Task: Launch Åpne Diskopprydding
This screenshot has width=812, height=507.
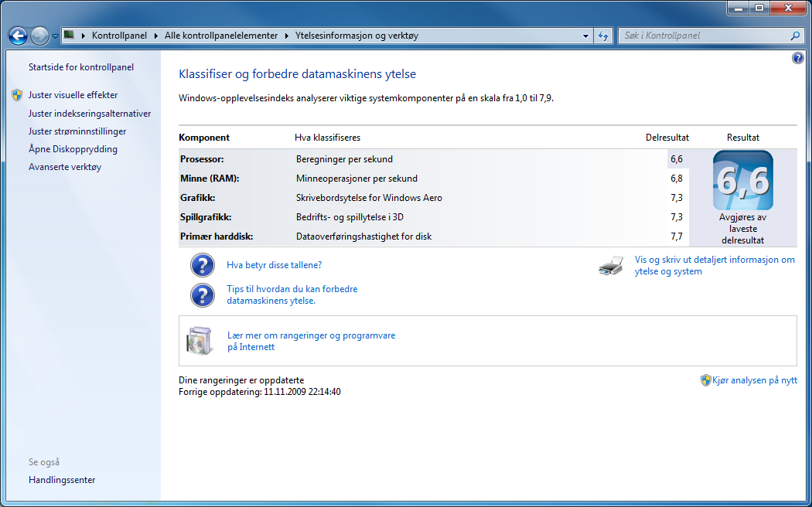Action: point(73,149)
